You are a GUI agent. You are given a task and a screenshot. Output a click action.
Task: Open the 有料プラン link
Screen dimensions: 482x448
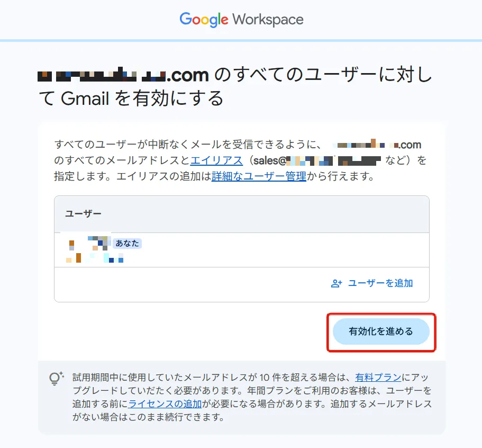pyautogui.click(x=378, y=377)
